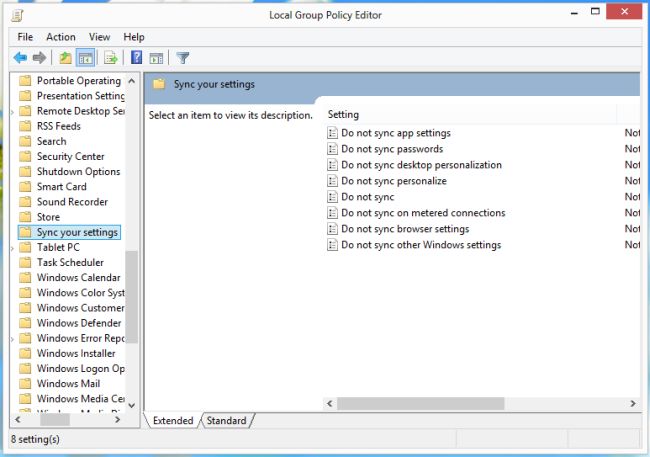Select Shutdown Options folder in tree
Image resolution: width=650 pixels, height=457 pixels.
78,171
